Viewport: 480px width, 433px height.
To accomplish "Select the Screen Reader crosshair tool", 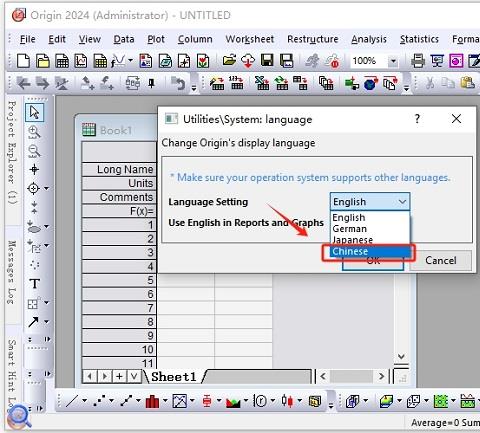I will (x=34, y=169).
